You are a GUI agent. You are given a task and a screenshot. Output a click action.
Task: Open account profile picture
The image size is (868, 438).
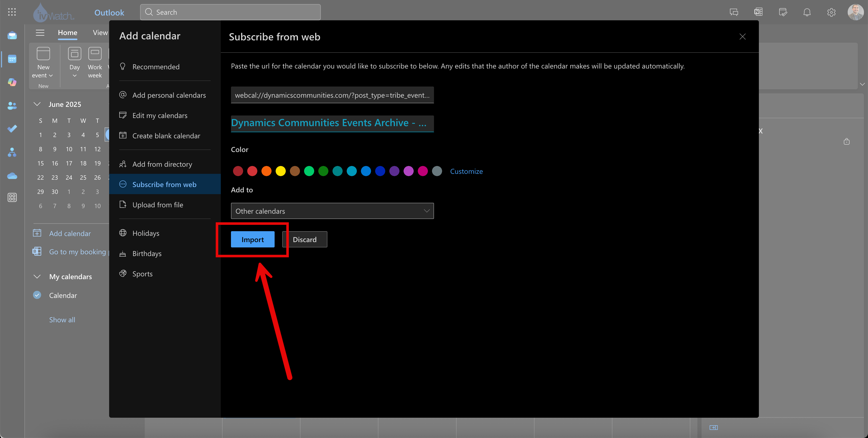[856, 12]
